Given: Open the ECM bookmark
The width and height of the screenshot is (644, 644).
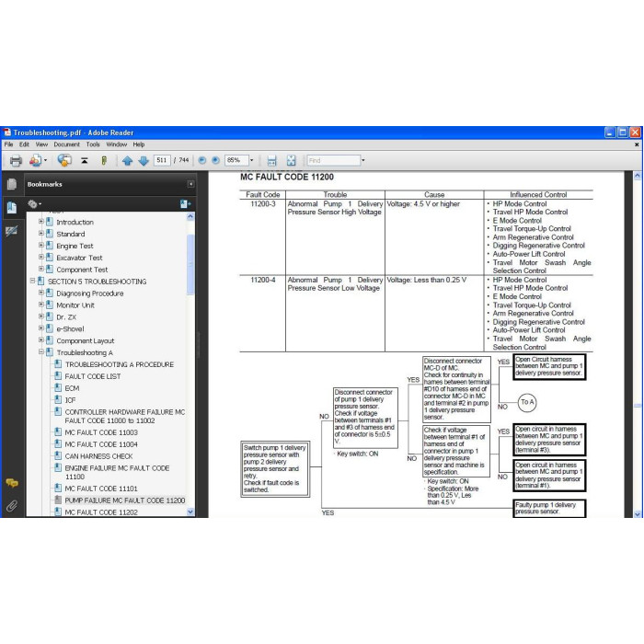Looking at the screenshot, I should tap(72, 388).
